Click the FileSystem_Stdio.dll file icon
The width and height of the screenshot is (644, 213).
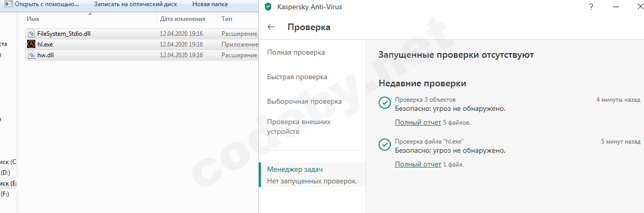31,34
